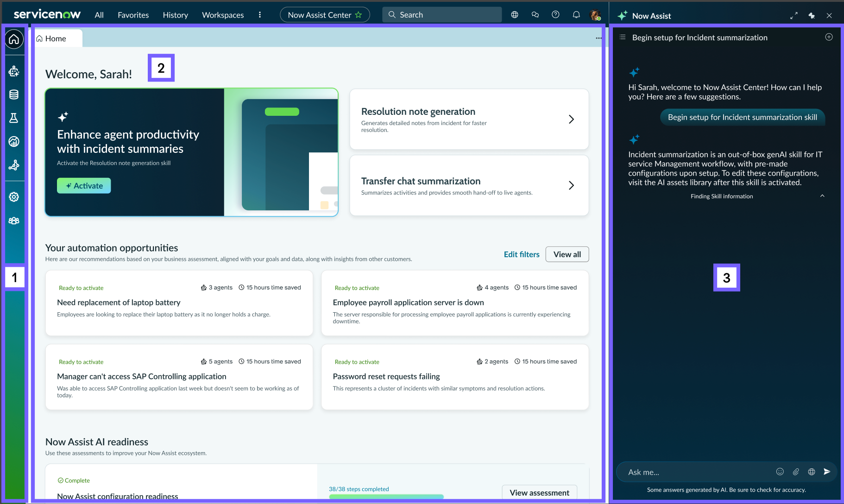Click the Search field in the header
Image resolution: width=844 pixels, height=504 pixels.
click(x=442, y=15)
